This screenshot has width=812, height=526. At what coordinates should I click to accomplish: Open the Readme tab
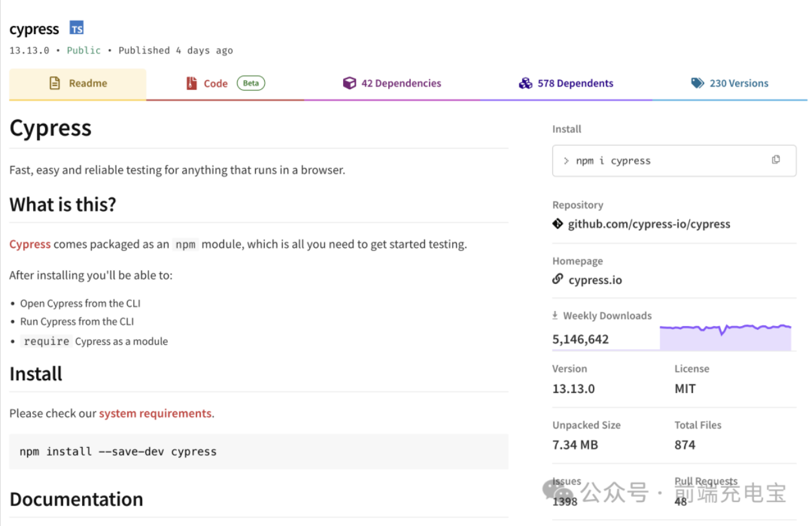[78, 84]
